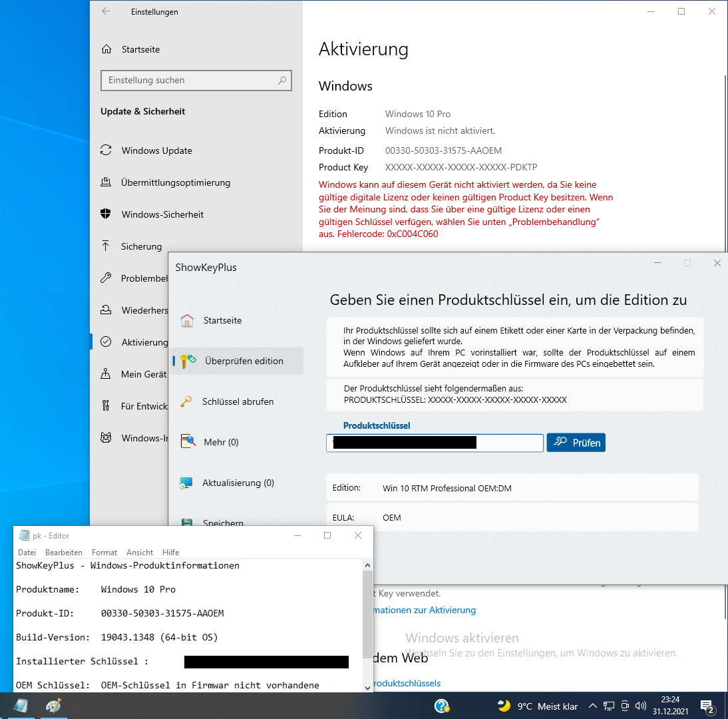Click the volume speaker tray icon

641,706
